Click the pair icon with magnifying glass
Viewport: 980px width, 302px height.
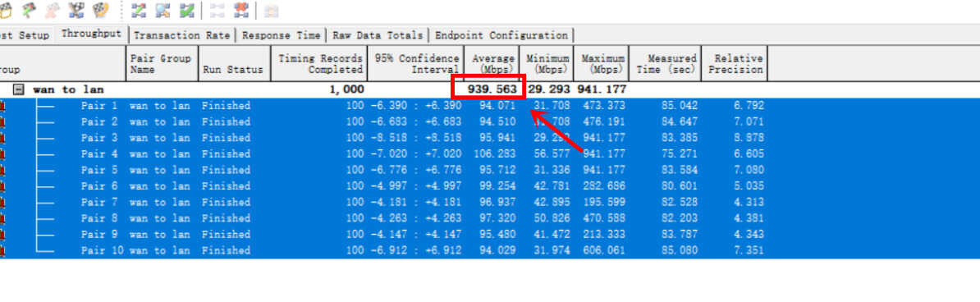point(163,11)
